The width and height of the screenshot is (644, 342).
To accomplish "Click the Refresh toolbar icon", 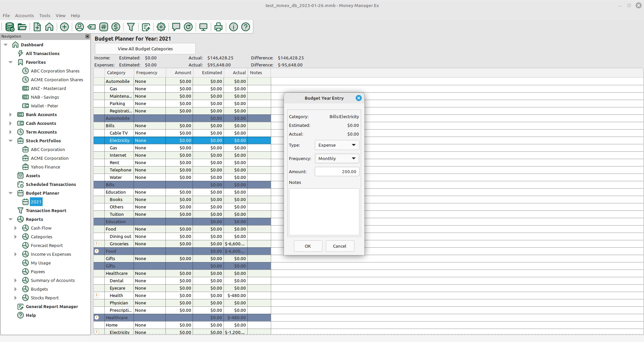I will 188,27.
